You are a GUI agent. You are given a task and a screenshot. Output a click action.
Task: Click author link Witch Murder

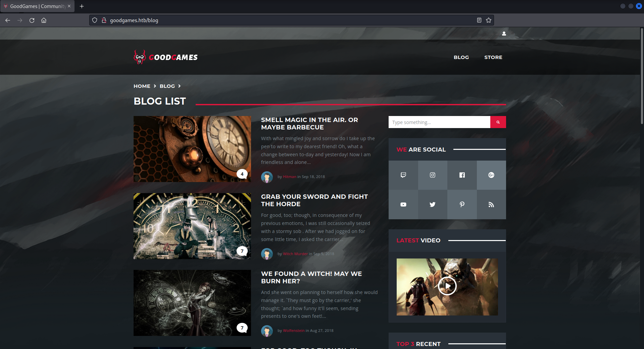pyautogui.click(x=295, y=254)
